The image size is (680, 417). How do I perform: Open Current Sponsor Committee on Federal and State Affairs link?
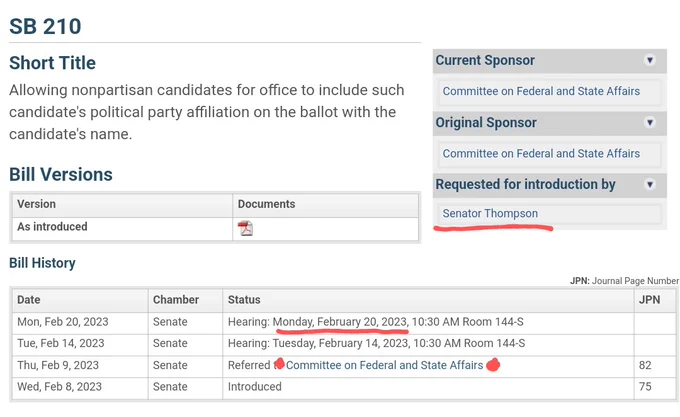(541, 91)
